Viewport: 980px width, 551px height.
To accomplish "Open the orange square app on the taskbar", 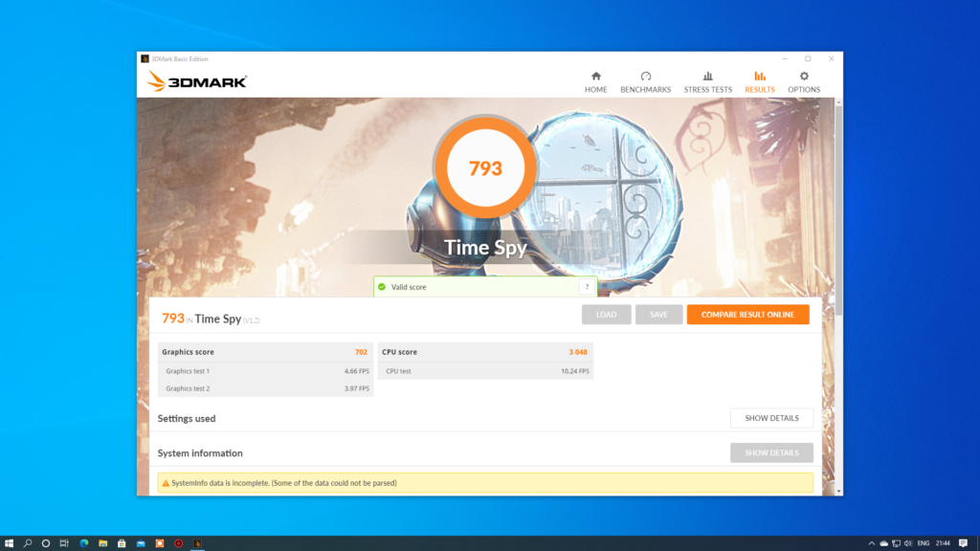I will (x=160, y=543).
